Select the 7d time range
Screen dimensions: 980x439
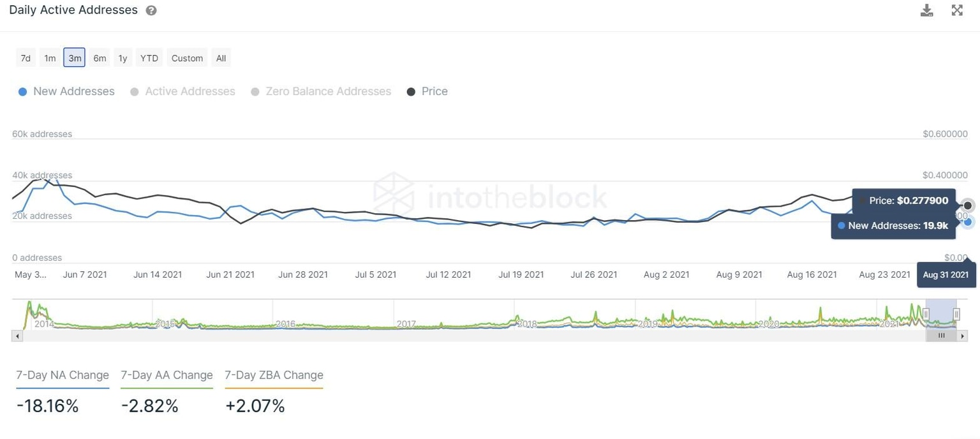tap(26, 58)
